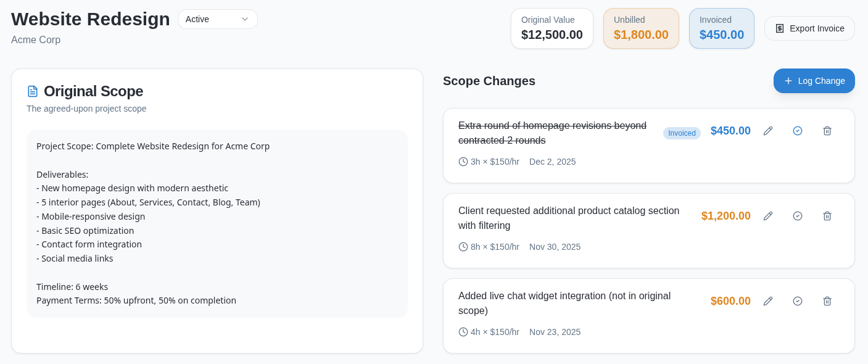Click the Original Value summary card
Image resolution: width=868 pixels, height=364 pixels.
coord(552,28)
